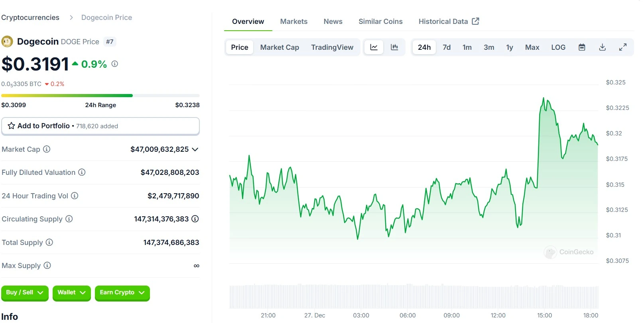Viewport: 644px width, 323px height.
Task: Switch to the line chart view icon
Action: (x=374, y=47)
